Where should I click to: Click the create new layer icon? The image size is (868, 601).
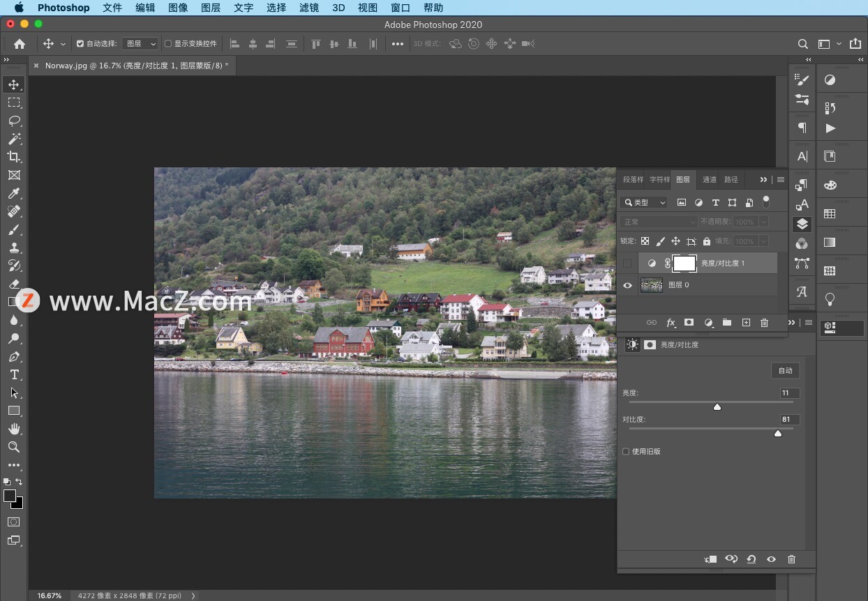746,323
